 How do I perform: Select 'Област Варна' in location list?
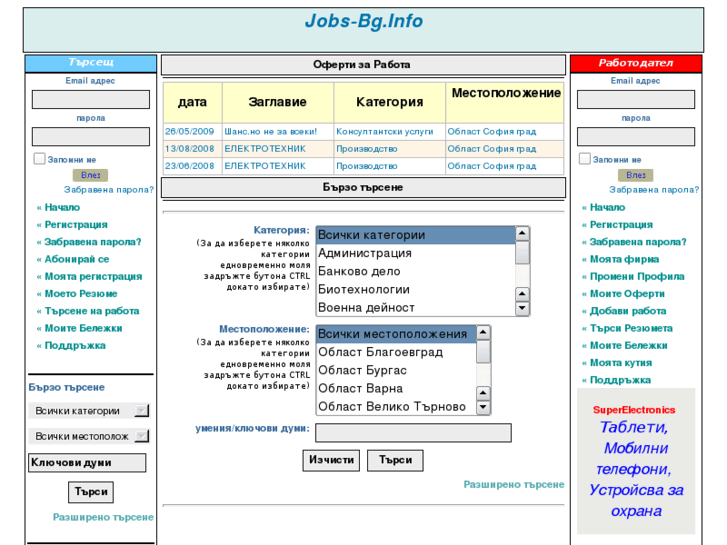[x=360, y=388]
